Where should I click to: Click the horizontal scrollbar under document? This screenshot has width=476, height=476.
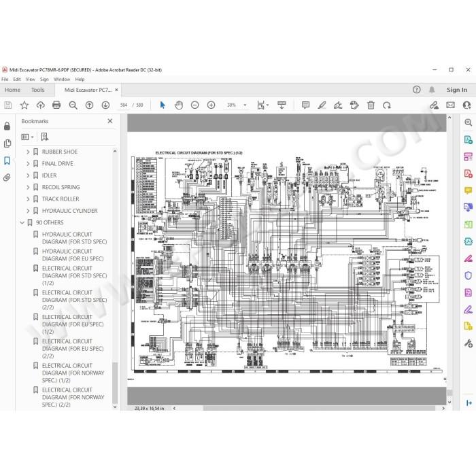[x=320, y=408]
